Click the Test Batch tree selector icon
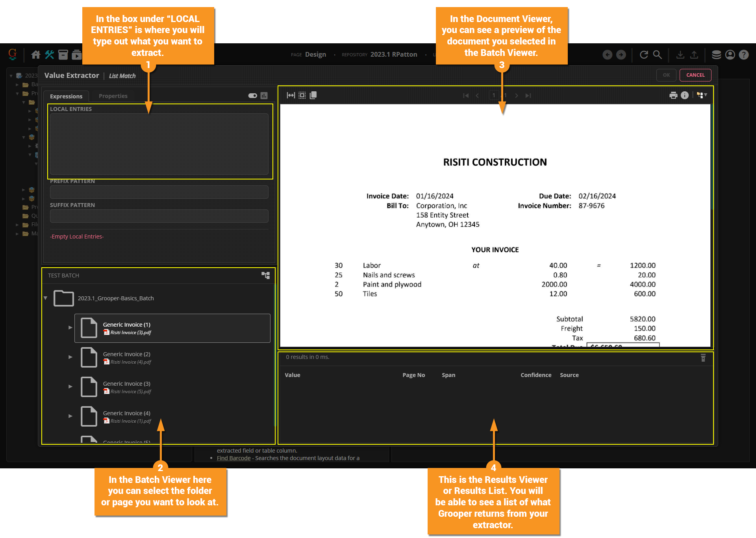Viewport: 756px width, 538px height. 266,275
